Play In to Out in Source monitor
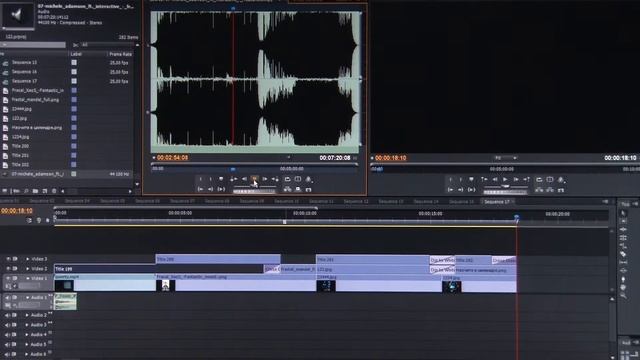This screenshot has height=360, width=640. (221, 189)
